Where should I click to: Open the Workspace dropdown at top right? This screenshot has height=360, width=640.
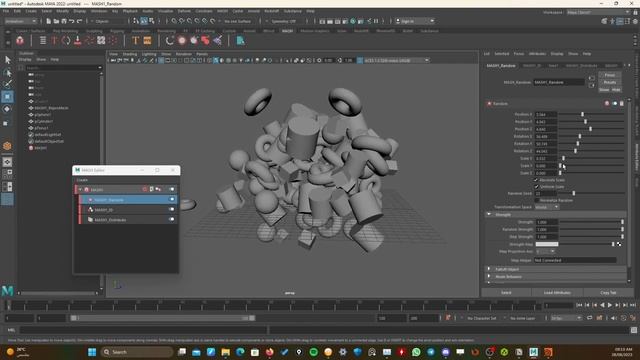pos(598,12)
